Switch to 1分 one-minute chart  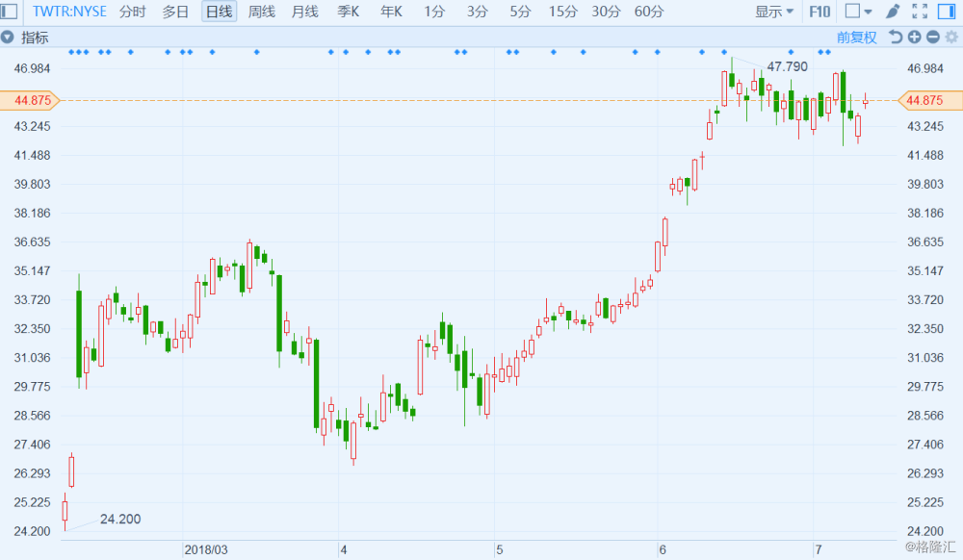point(434,12)
